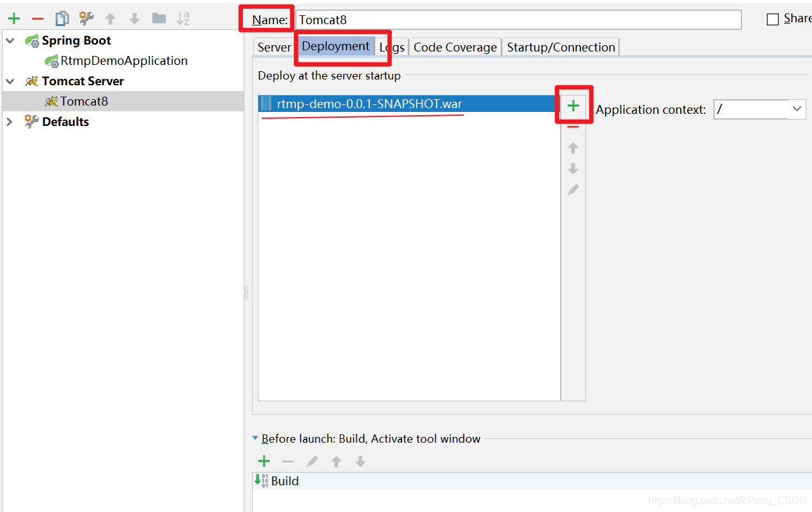Add a new run configuration
The width and height of the screenshot is (812, 512).
click(14, 18)
